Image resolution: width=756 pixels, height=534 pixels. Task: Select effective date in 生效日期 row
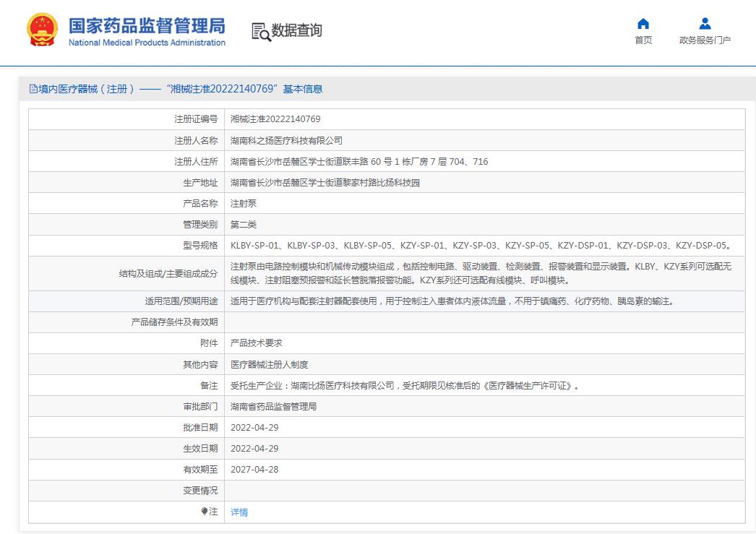coord(254,448)
